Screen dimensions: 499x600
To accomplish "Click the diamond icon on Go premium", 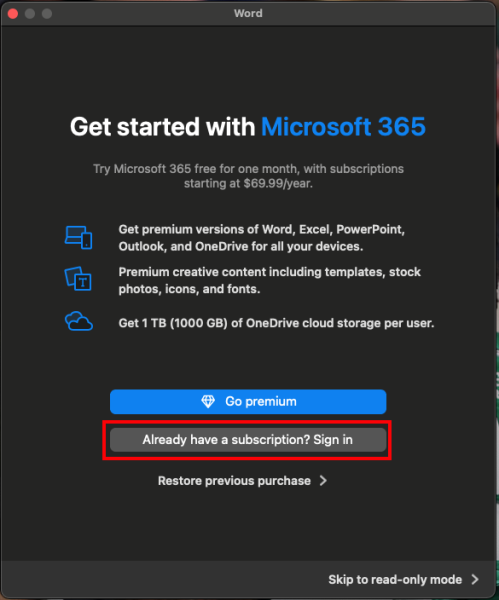I will [x=208, y=401].
